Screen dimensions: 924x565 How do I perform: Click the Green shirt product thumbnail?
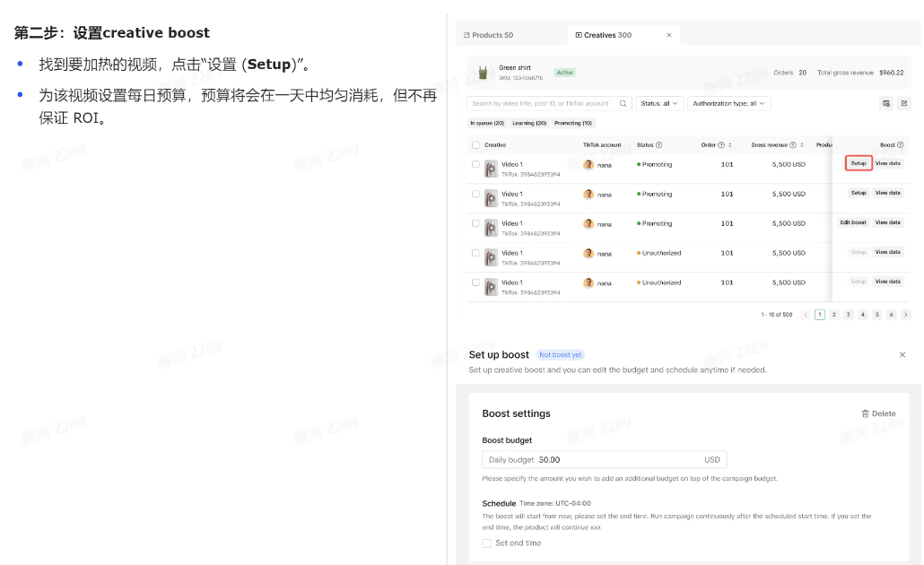[483, 73]
